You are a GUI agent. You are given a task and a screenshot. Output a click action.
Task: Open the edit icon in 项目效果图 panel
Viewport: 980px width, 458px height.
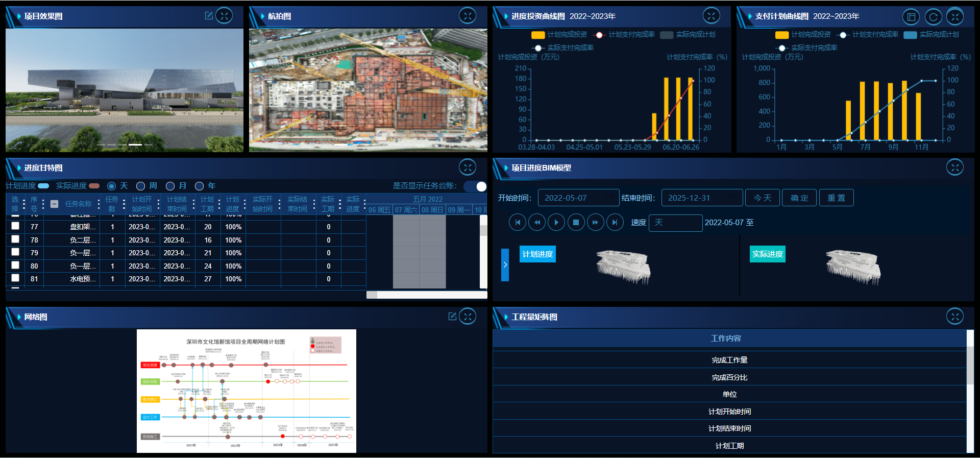coord(209,16)
